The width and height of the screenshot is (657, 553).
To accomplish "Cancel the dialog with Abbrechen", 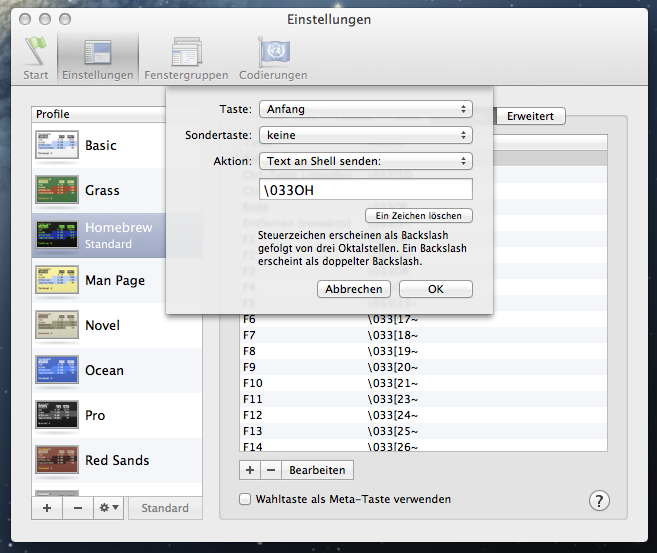I will [x=354, y=289].
